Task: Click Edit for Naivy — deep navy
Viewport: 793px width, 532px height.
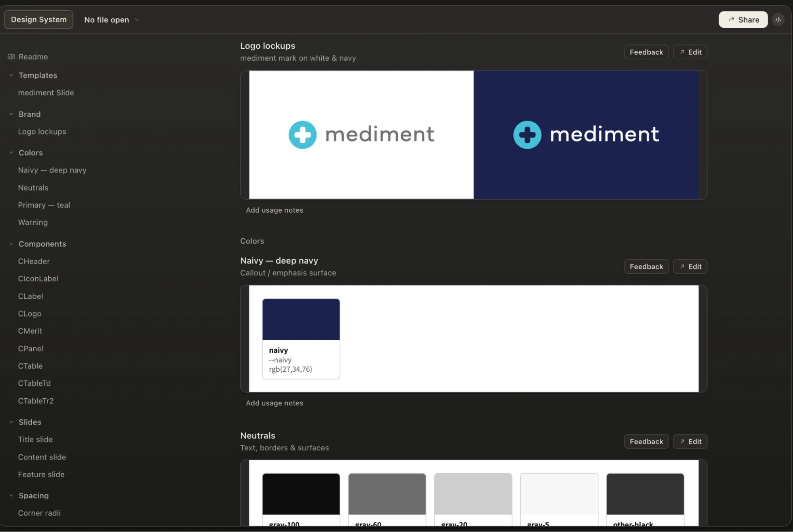Action: click(690, 267)
